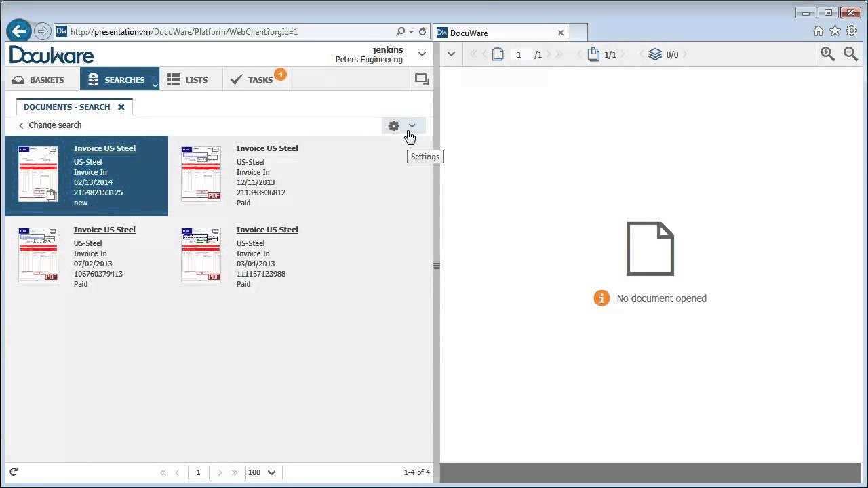Close the Documents - Search tab
Screen dimensions: 868x488
coord(121,107)
